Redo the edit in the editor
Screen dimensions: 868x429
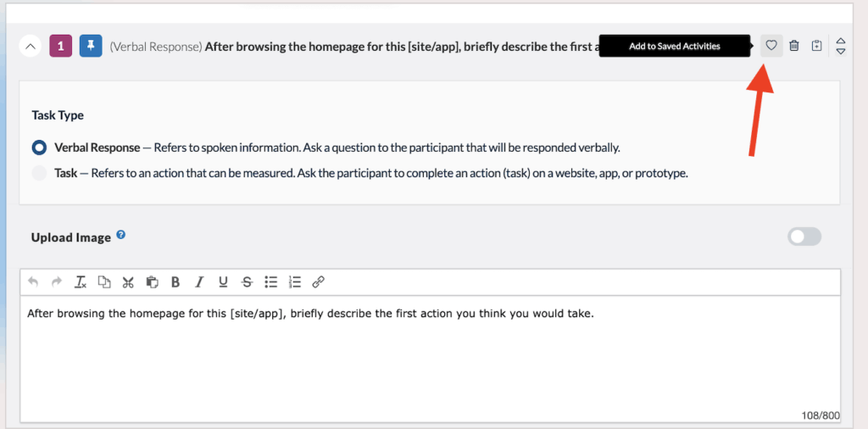[x=56, y=282]
